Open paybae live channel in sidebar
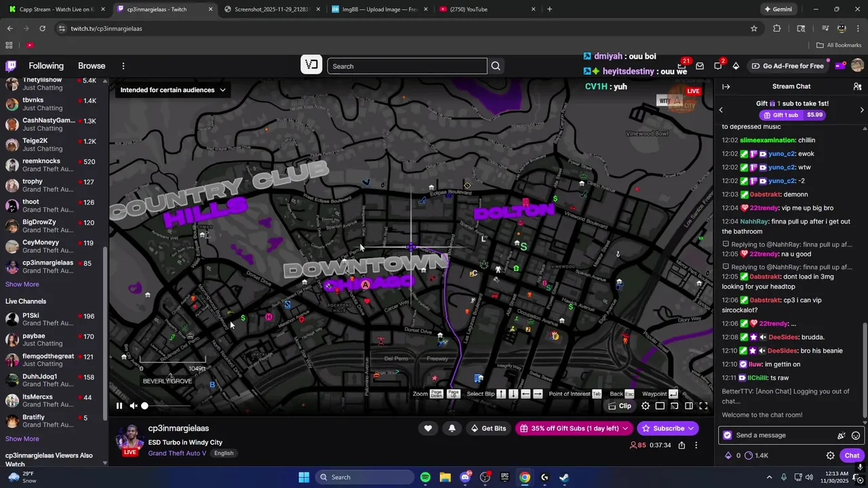Image resolution: width=868 pixels, height=488 pixels. [x=54, y=340]
